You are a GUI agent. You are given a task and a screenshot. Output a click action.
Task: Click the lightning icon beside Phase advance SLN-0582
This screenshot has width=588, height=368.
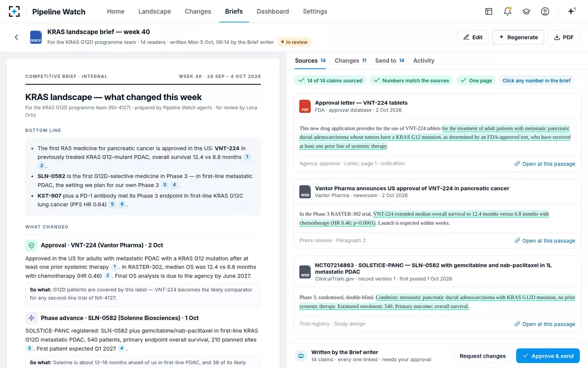pos(31,318)
